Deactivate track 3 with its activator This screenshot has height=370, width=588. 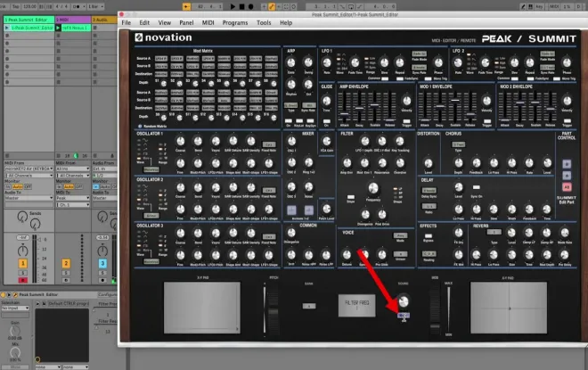click(102, 263)
